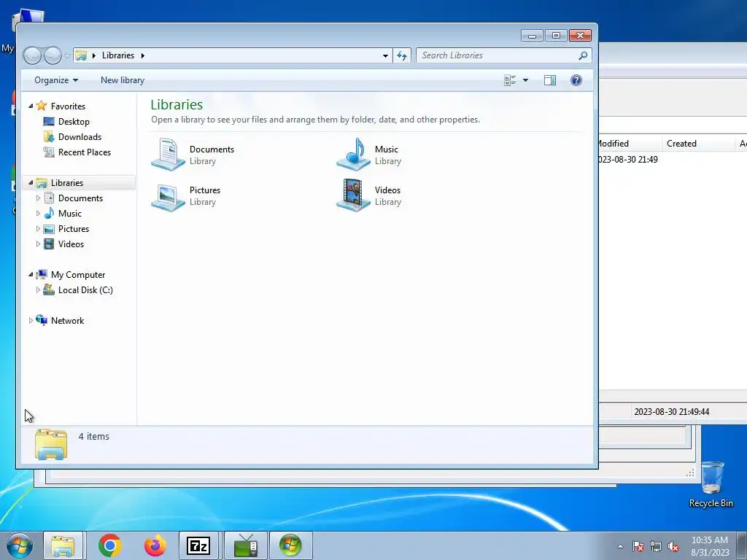Click the blue Help question mark icon
The image size is (747, 560).
pyautogui.click(x=576, y=80)
